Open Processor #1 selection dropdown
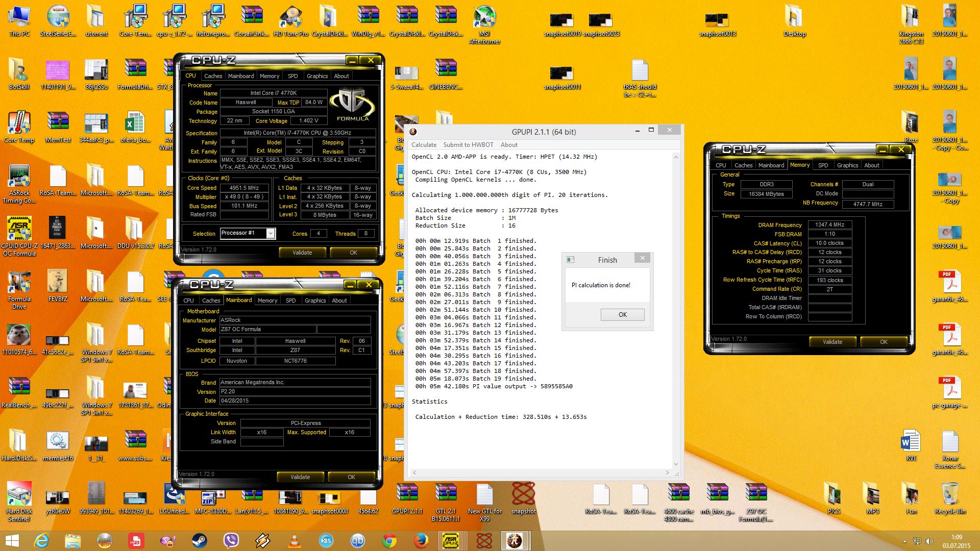 pos(271,234)
